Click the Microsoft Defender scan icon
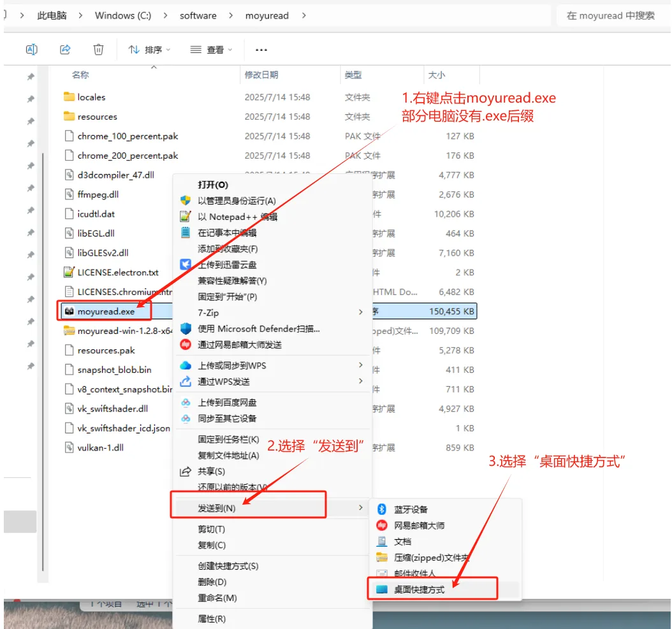The image size is (672, 629). 187,328
